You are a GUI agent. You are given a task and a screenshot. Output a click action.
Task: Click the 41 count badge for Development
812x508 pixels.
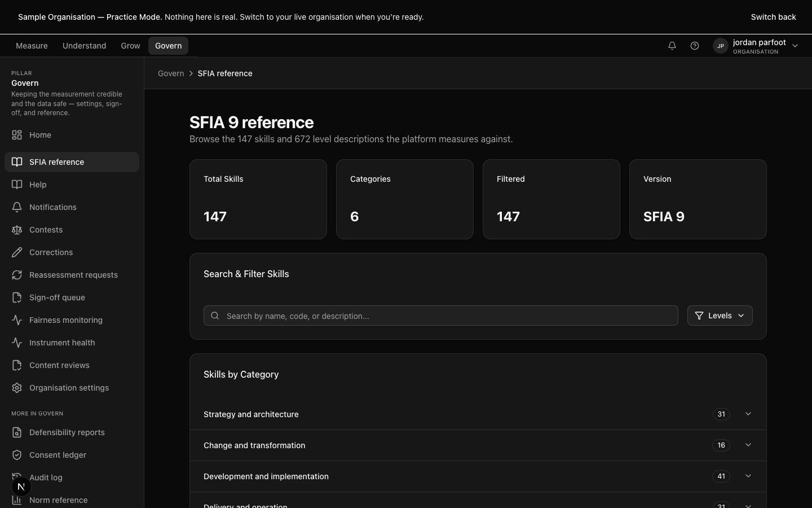[x=721, y=476]
